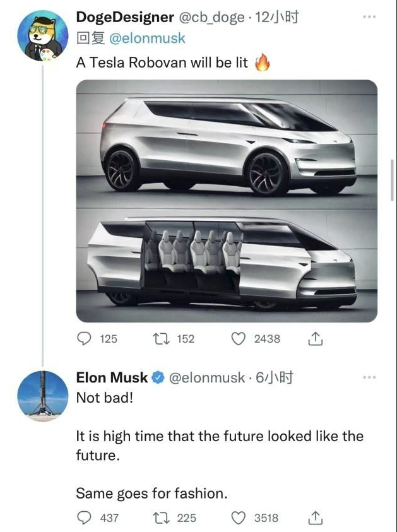Open more options for Elon Musk's tweet
Viewport: 397px width, 532px height.
(x=370, y=377)
